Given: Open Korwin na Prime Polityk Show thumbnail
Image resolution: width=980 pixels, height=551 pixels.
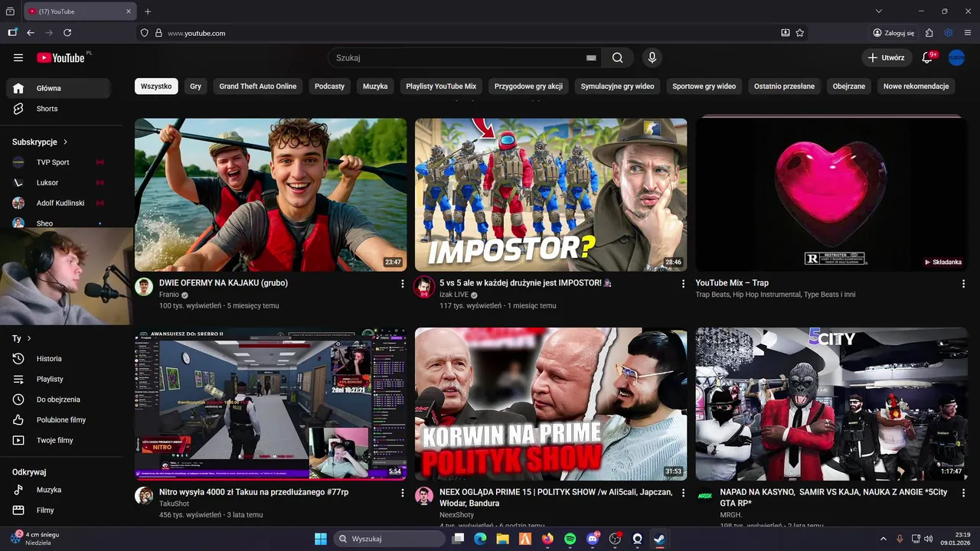Looking at the screenshot, I should [x=551, y=404].
